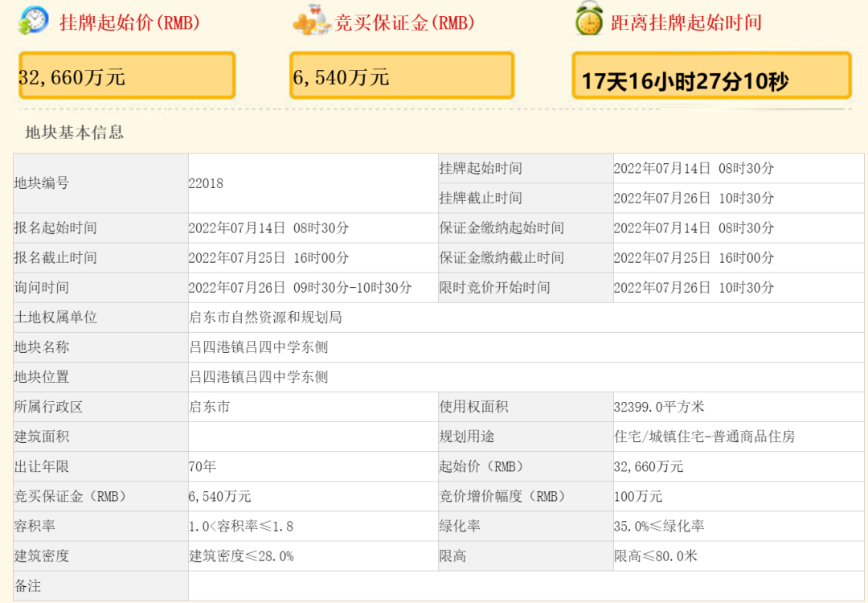
Task: Click the 距离挂牌起始时间 red heading
Action: (x=686, y=23)
